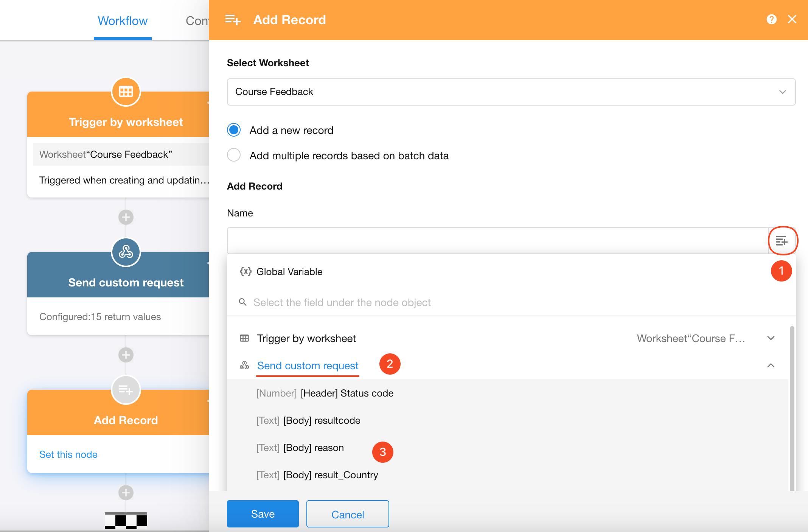Click the Add Record node circle icon
808x532 pixels.
pyautogui.click(x=126, y=390)
